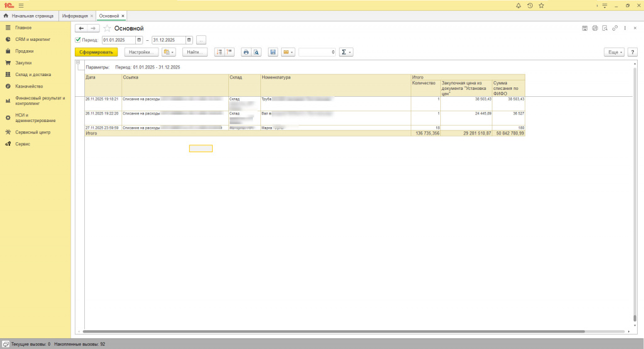This screenshot has width=644, height=349.
Task: Open the 1C main menu hamburger icon
Action: coord(21,6)
